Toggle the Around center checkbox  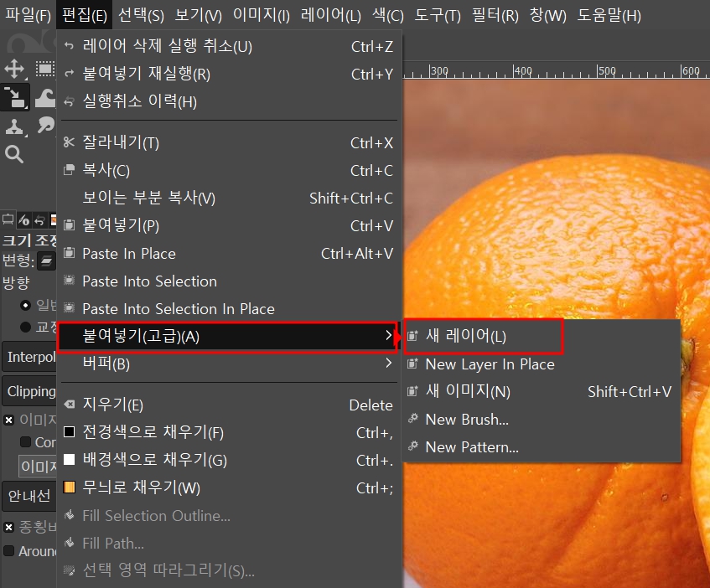pyautogui.click(x=8, y=551)
